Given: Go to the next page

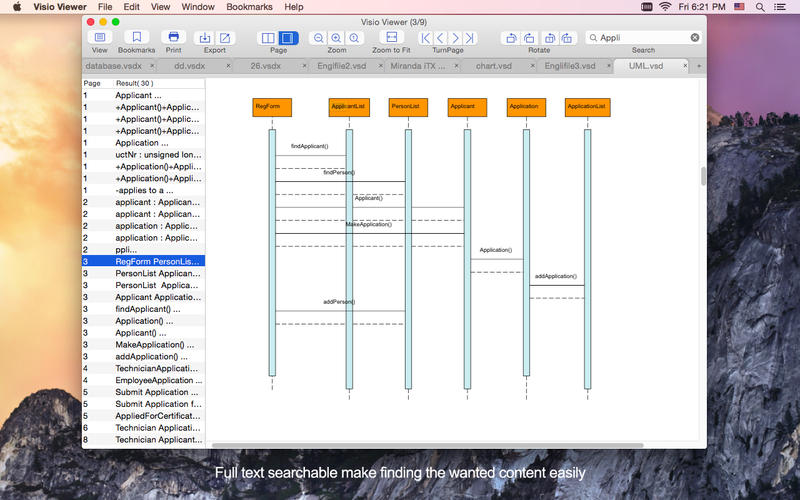Looking at the screenshot, I should coord(455,38).
